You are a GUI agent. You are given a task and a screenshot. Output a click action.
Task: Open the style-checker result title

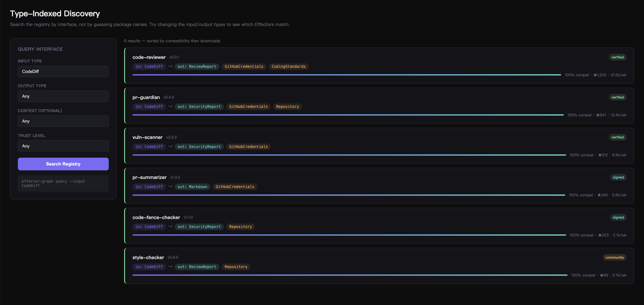click(x=148, y=258)
